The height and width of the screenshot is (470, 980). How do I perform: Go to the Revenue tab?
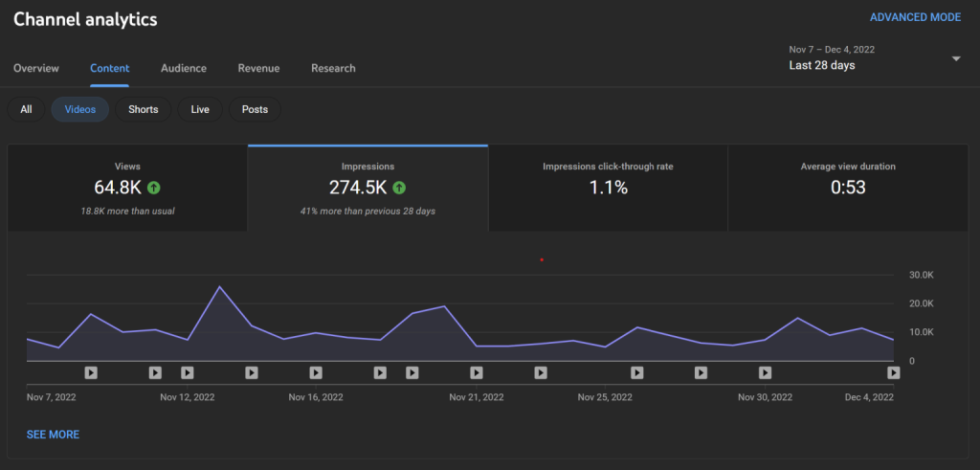coord(258,68)
